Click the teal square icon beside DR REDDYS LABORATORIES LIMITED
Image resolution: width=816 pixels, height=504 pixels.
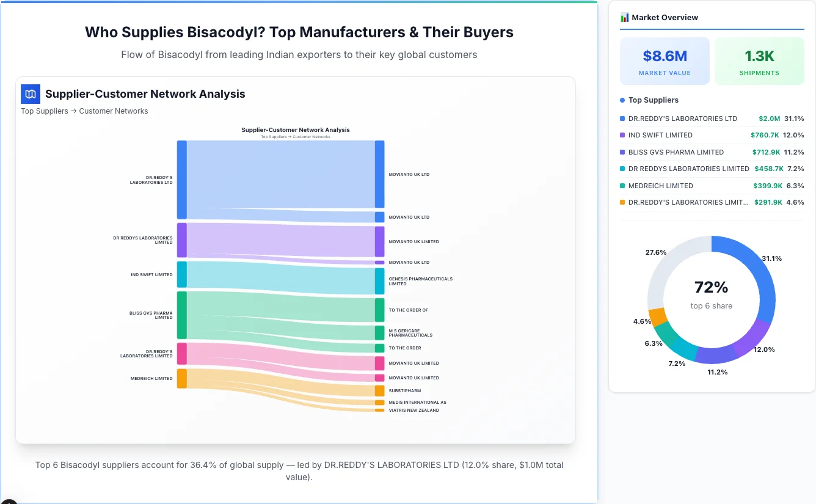[x=622, y=169]
